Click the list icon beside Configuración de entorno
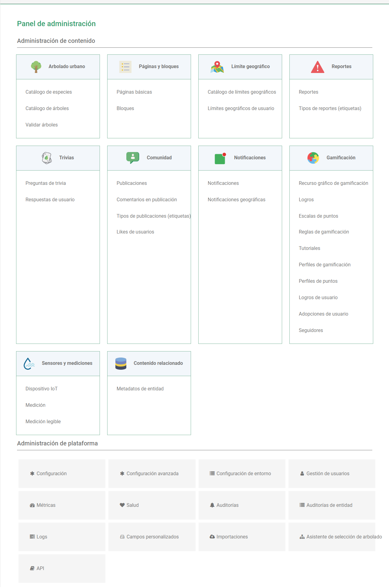Screen dimensions: 389x588 (x=212, y=473)
